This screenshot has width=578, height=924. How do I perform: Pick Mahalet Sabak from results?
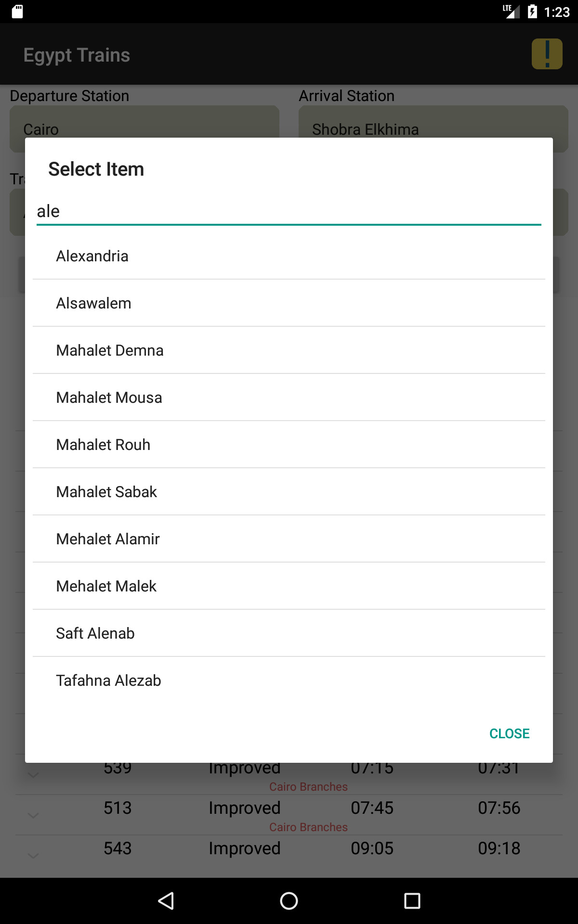point(289,492)
